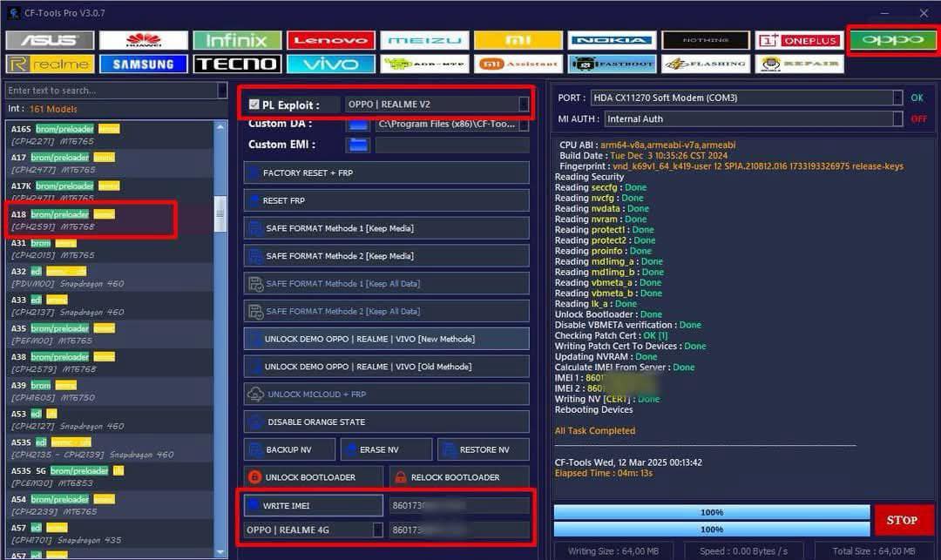Browse for a Custom EMI file
The height and width of the screenshot is (560, 941).
click(358, 145)
